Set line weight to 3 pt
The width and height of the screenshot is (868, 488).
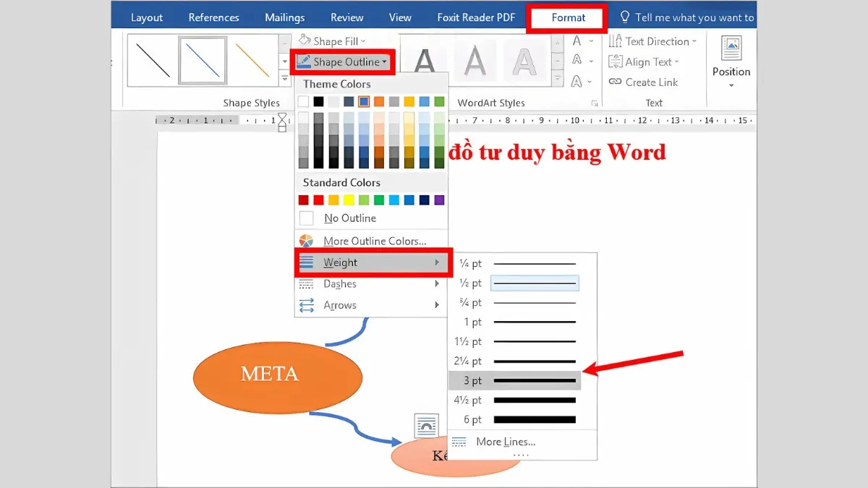514,380
